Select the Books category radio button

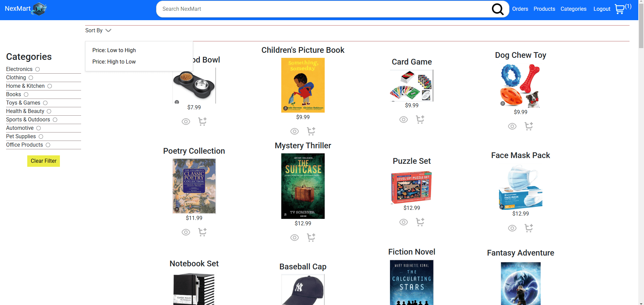(x=26, y=94)
